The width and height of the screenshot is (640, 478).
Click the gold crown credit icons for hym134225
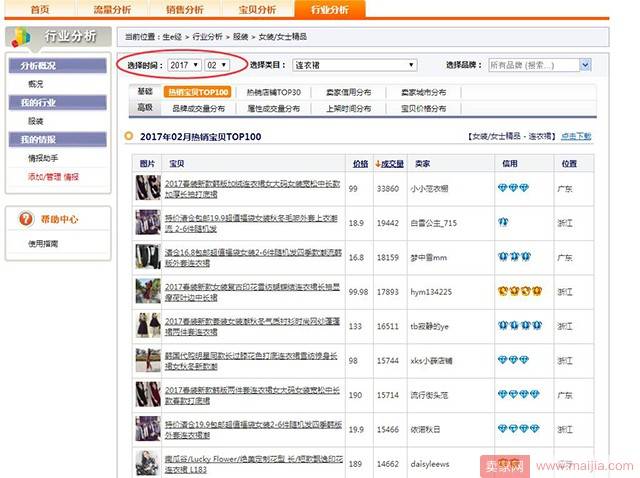520,291
